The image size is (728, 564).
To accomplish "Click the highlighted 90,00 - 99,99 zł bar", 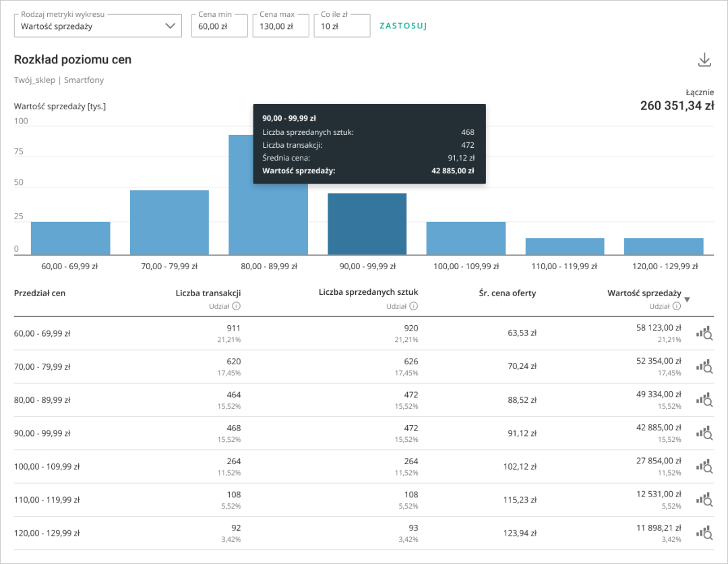I will tap(367, 224).
